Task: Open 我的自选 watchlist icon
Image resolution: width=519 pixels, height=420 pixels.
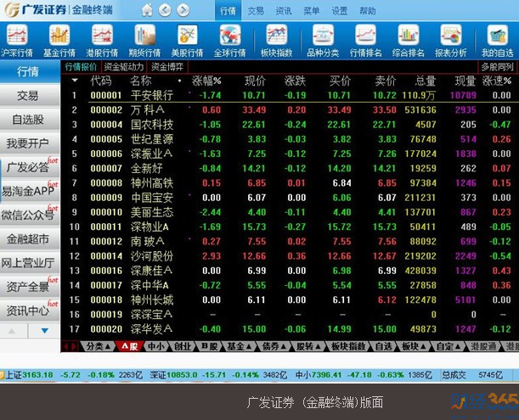Action: (497, 41)
